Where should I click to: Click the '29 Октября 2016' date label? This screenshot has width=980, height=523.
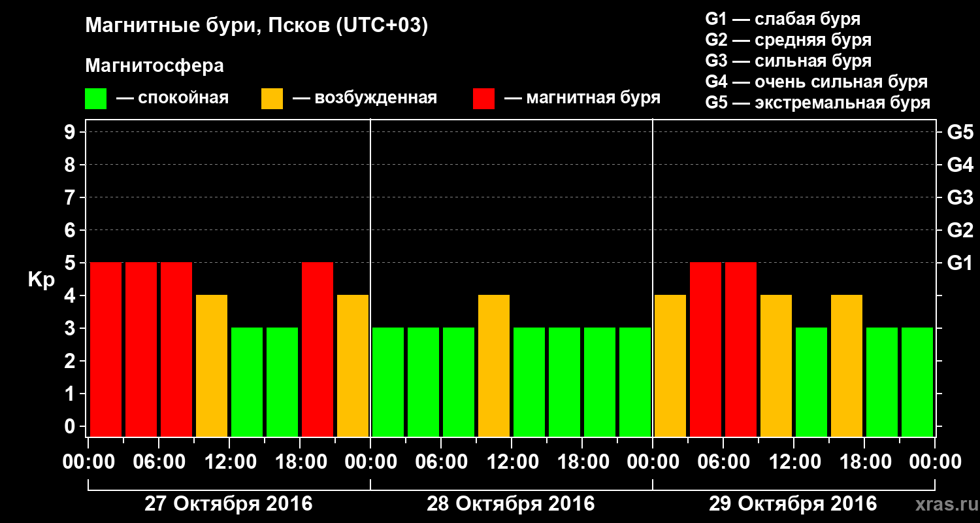[793, 504]
